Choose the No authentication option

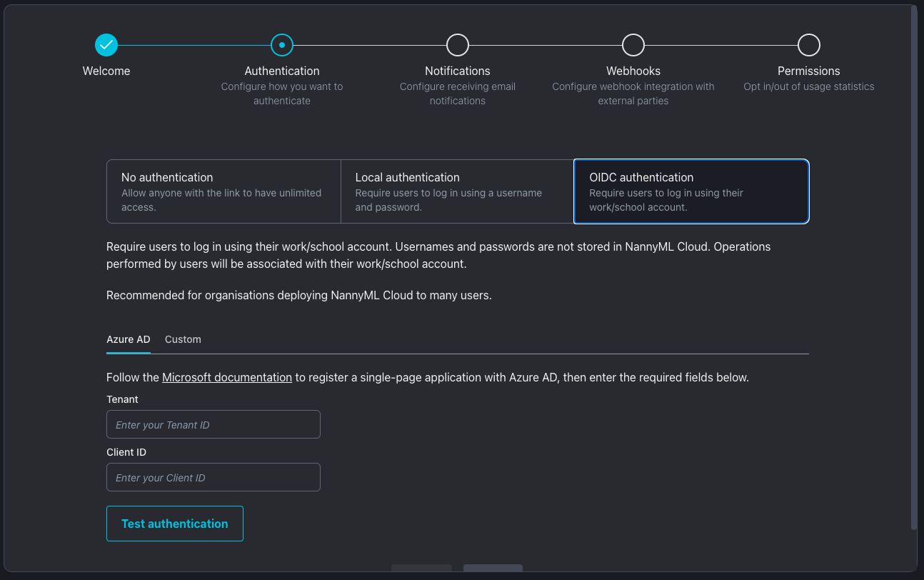coord(224,191)
